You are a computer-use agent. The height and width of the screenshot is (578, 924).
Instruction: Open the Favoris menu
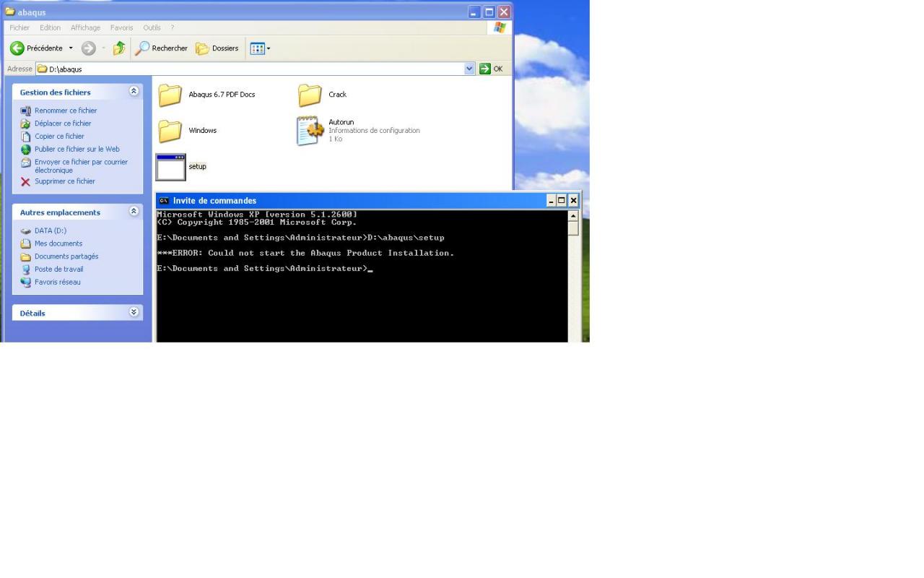click(x=122, y=27)
